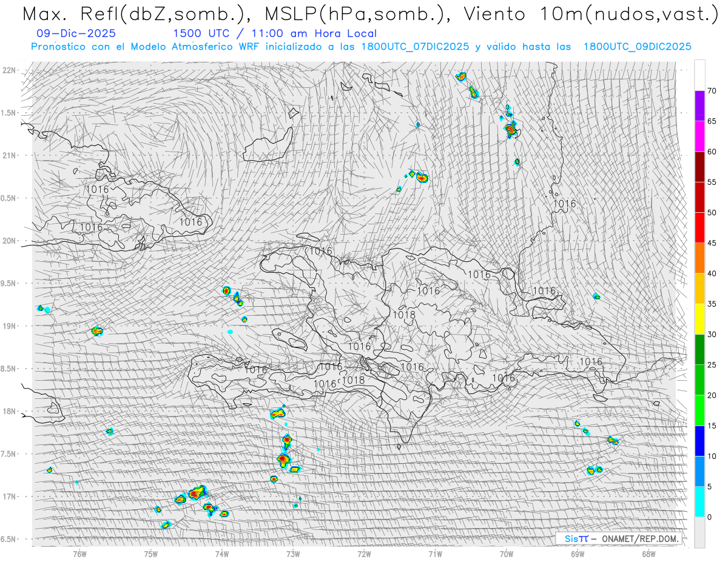Click the colorbar value label '50'

click(712, 213)
